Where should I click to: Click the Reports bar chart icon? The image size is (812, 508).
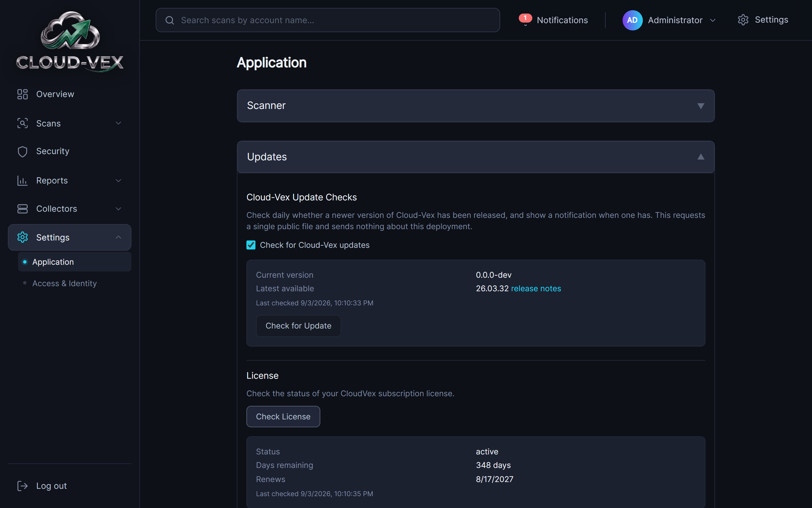point(23,180)
